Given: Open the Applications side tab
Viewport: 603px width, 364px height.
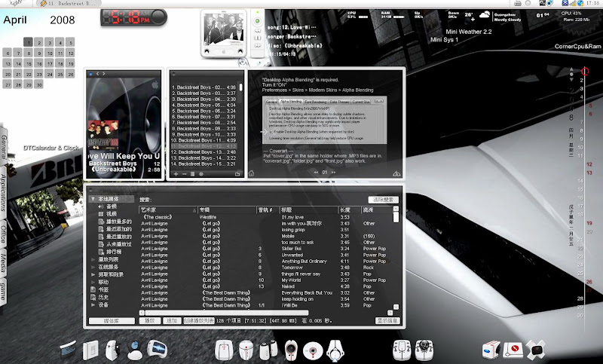Looking at the screenshot, I should pyautogui.click(x=4, y=192).
